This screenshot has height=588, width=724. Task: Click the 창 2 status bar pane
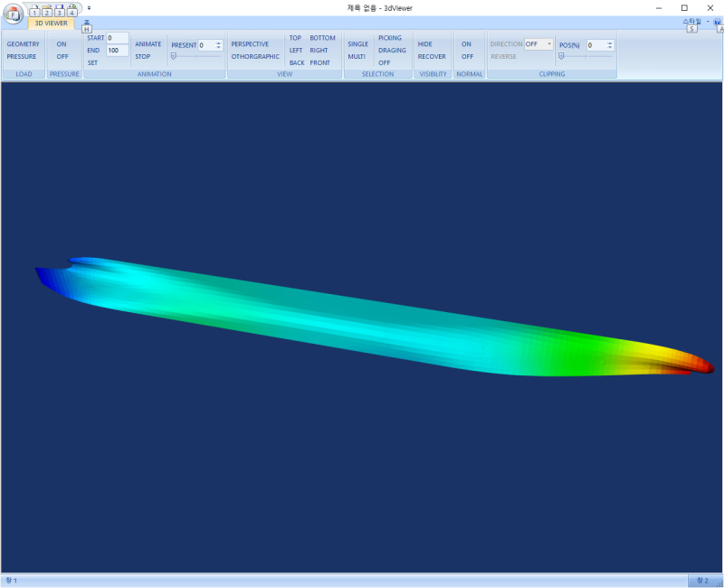point(703,580)
